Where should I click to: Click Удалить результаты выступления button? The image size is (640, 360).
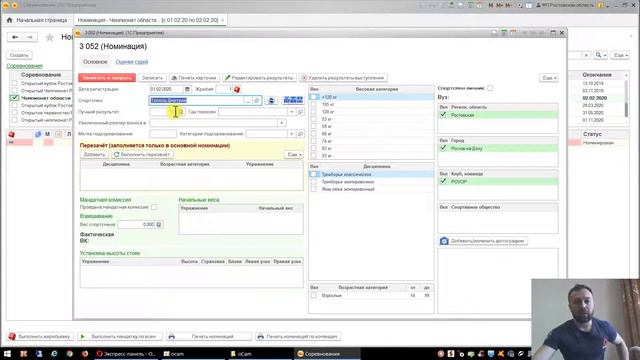343,78
